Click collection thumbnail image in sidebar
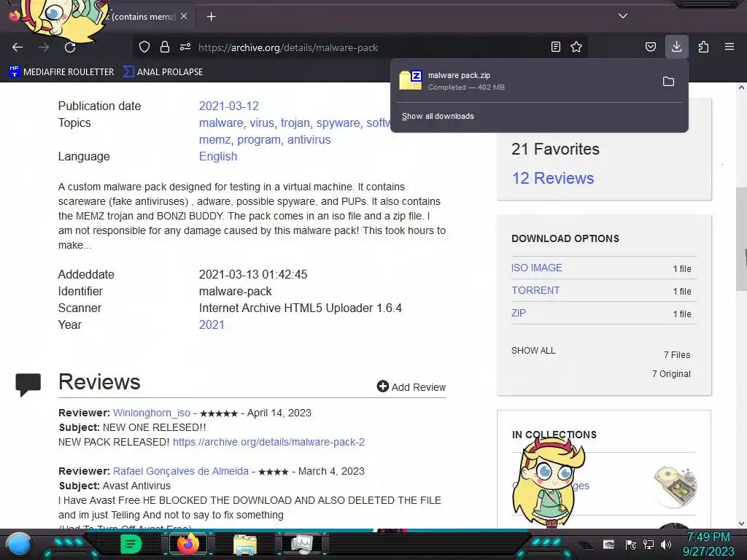This screenshot has width=747, height=560. [675, 485]
